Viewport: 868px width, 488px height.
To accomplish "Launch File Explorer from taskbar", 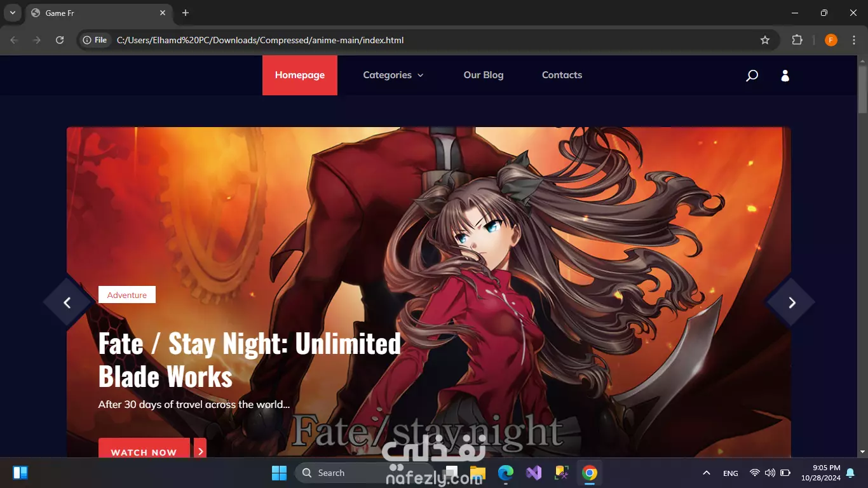I will tap(477, 473).
